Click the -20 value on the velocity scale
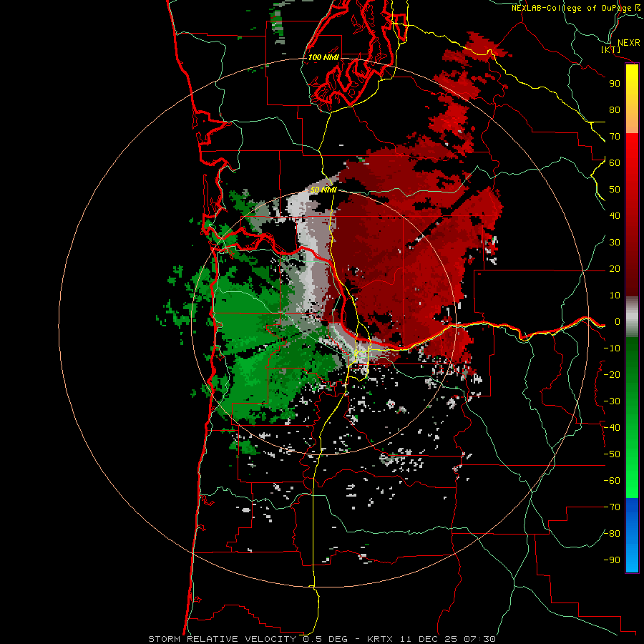 (x=612, y=375)
